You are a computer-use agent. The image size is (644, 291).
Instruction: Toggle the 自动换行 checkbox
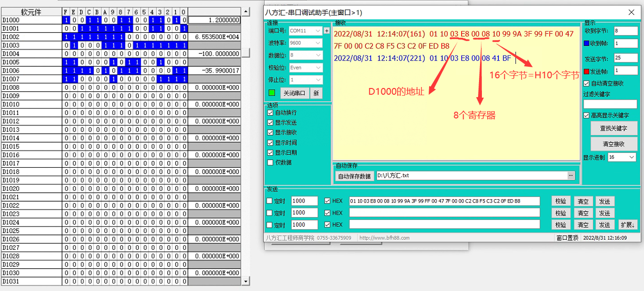pyautogui.click(x=270, y=113)
